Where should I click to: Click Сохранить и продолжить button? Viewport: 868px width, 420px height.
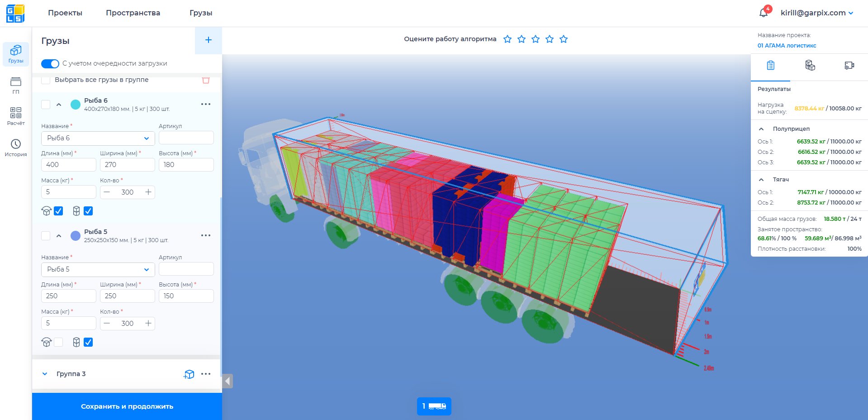click(x=127, y=406)
